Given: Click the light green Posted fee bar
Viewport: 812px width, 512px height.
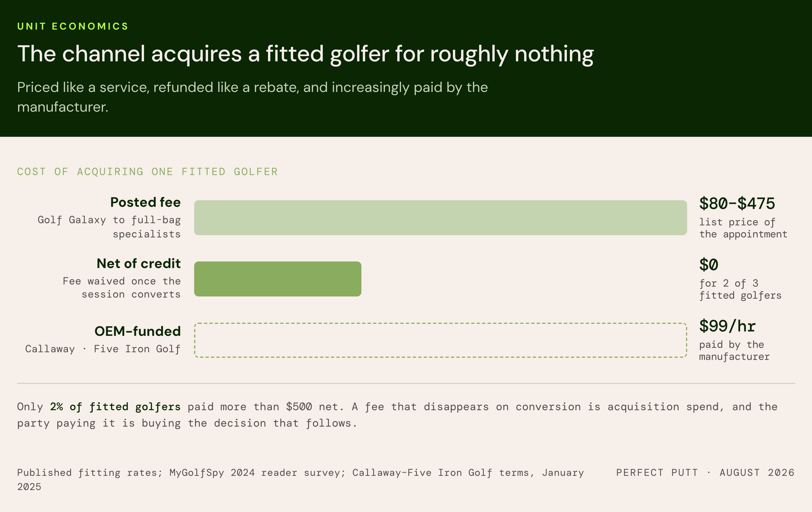Looking at the screenshot, I should [x=440, y=218].
